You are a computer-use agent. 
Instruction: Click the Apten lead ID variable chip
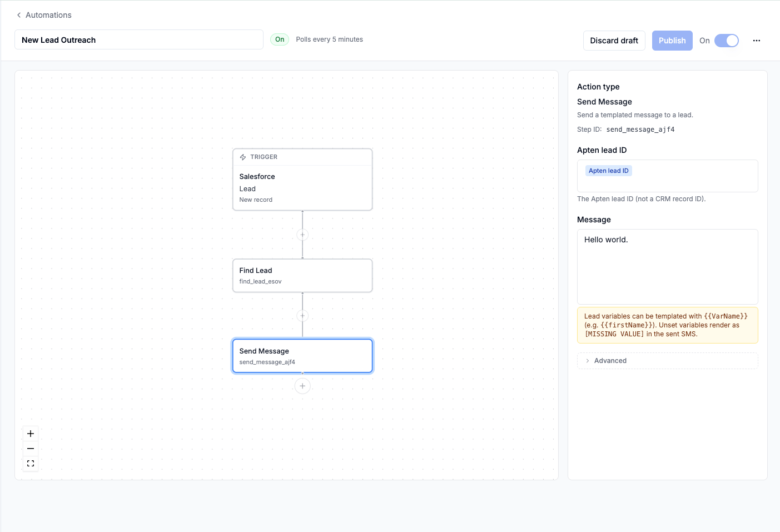click(609, 171)
